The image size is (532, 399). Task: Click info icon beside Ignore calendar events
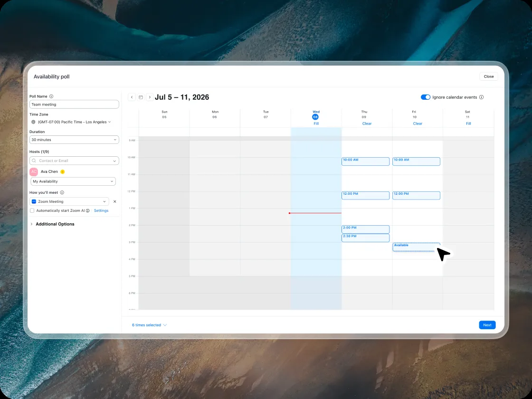(x=481, y=97)
